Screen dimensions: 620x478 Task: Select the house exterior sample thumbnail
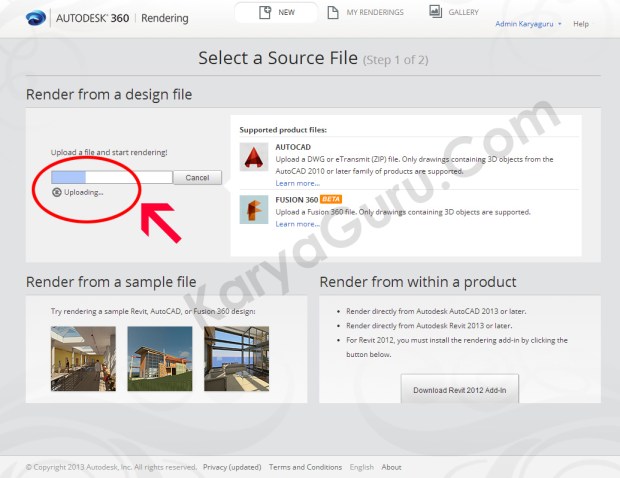click(160, 359)
